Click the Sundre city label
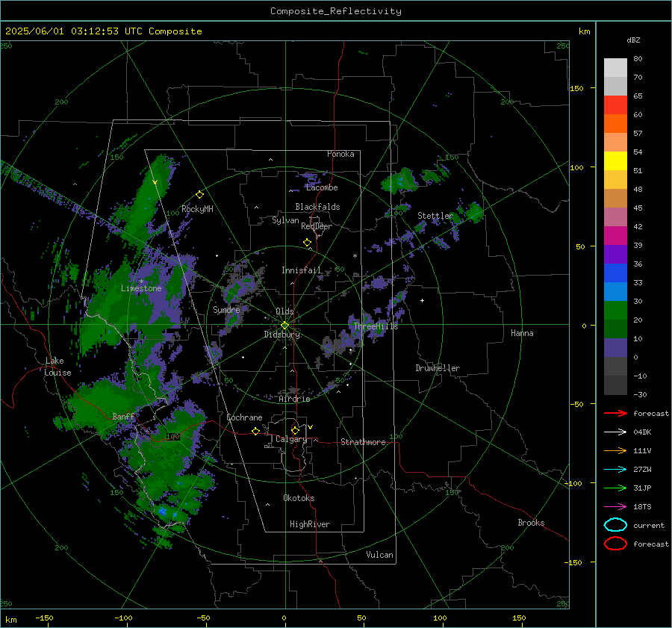Image resolution: width=672 pixels, height=628 pixels. coord(226,309)
